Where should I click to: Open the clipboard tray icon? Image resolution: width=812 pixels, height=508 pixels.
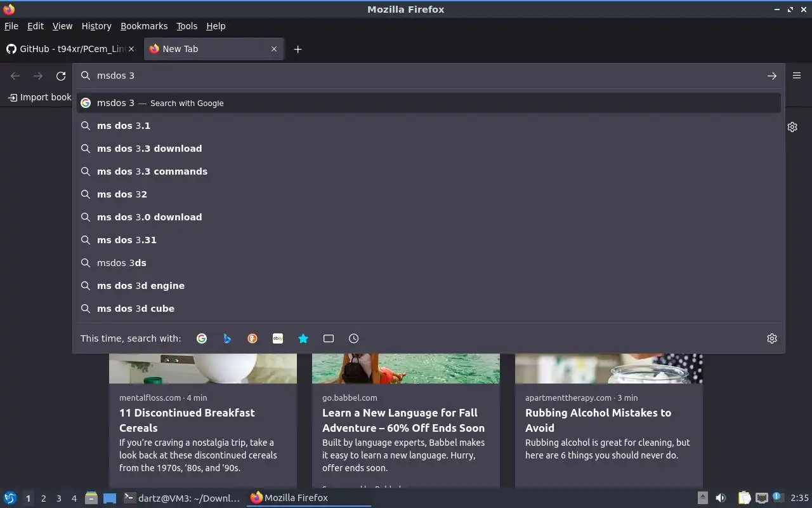[745, 498]
